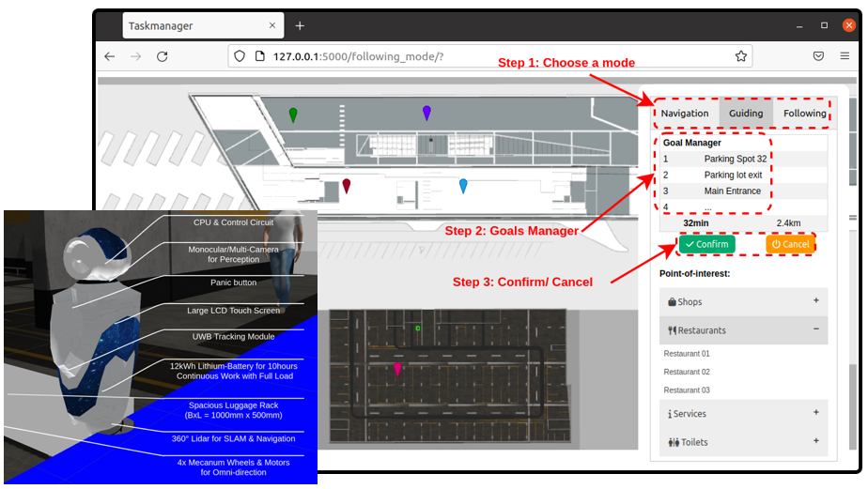Maximize the browser window
The width and height of the screenshot is (868, 489).
pos(824,25)
